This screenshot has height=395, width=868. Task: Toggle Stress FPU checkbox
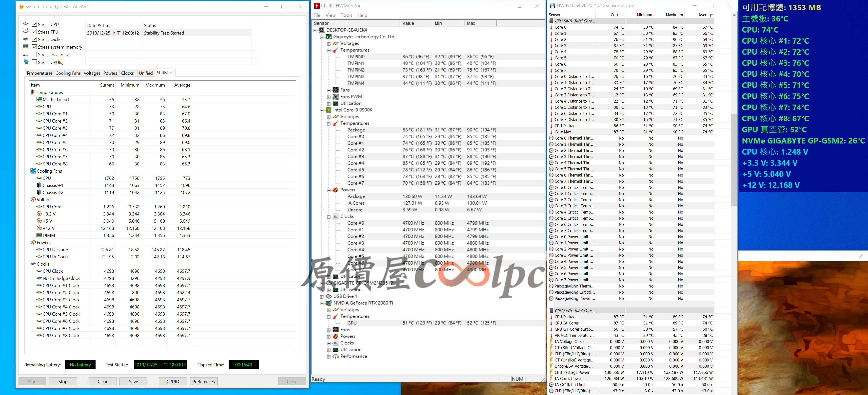tap(34, 32)
